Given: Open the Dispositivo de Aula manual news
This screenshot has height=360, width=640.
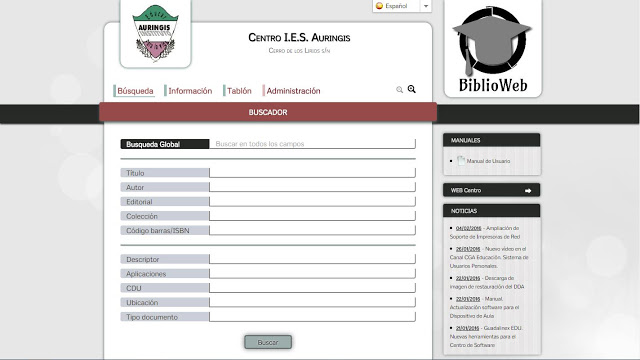Looking at the screenshot, I should point(484,307).
